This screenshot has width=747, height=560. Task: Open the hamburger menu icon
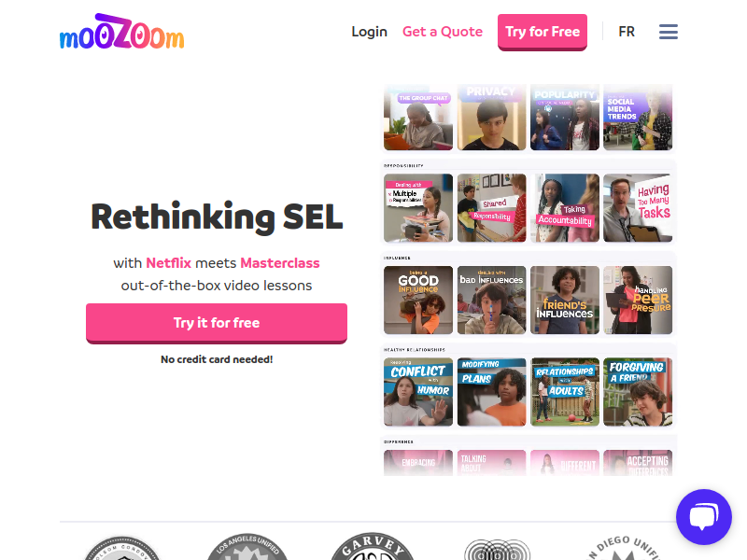tap(668, 32)
